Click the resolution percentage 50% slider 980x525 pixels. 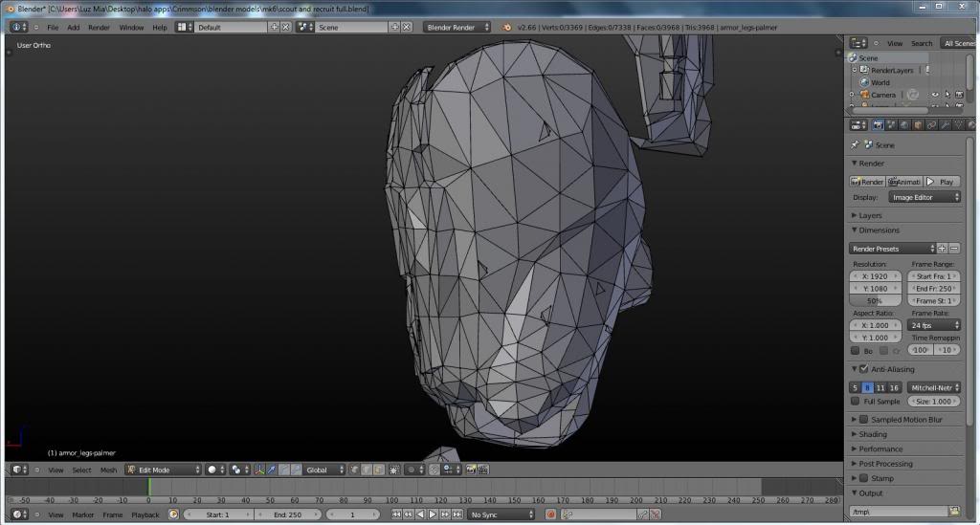pyautogui.click(x=875, y=300)
